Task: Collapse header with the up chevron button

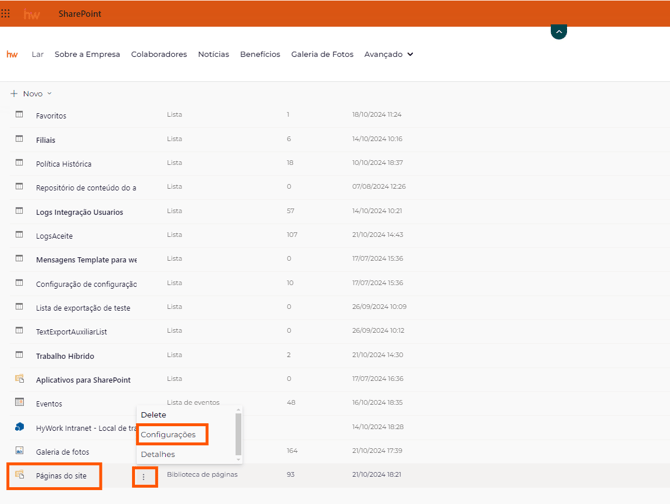Action: tap(559, 32)
